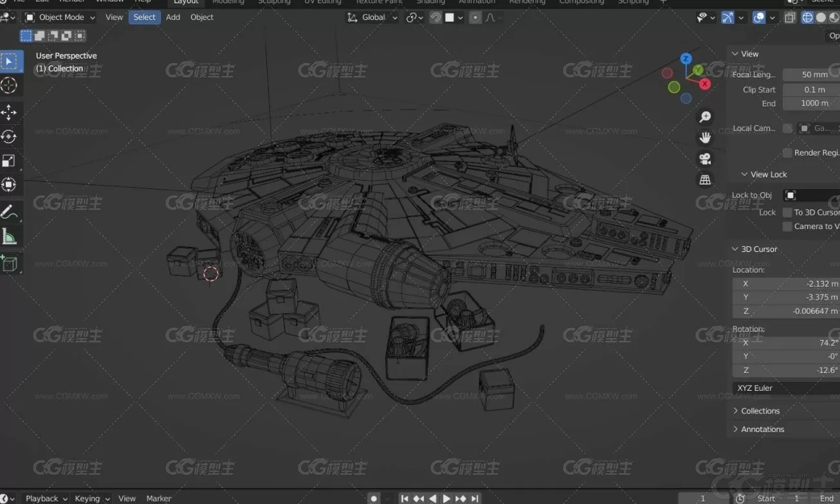840x504 pixels.
Task: Enable Render Region checkbox
Action: (x=787, y=153)
